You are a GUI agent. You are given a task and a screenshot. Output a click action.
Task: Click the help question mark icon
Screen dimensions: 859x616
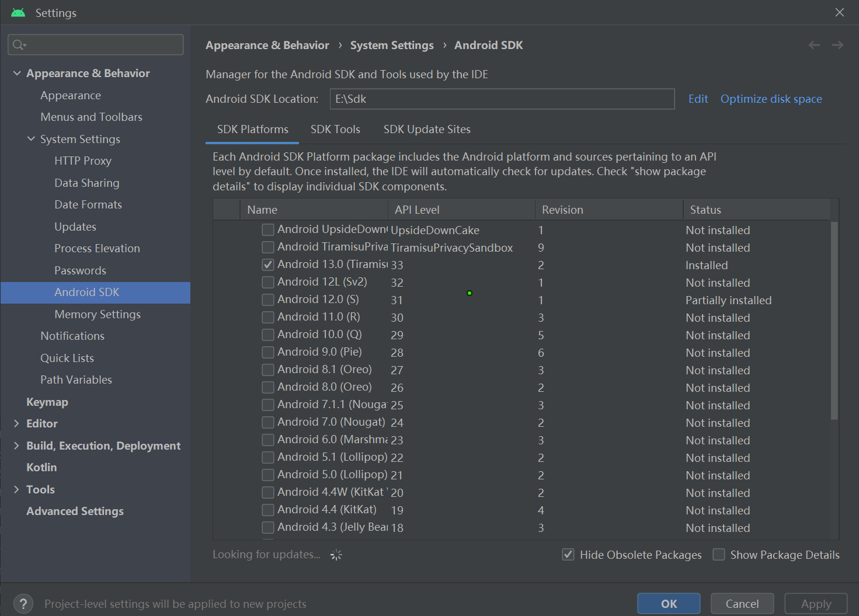[23, 604]
